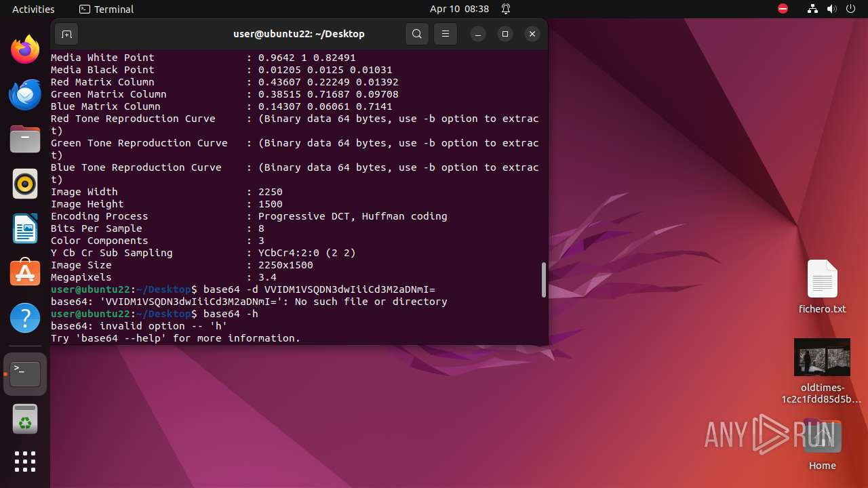
Task: Open the power system menu
Action: [851, 9]
